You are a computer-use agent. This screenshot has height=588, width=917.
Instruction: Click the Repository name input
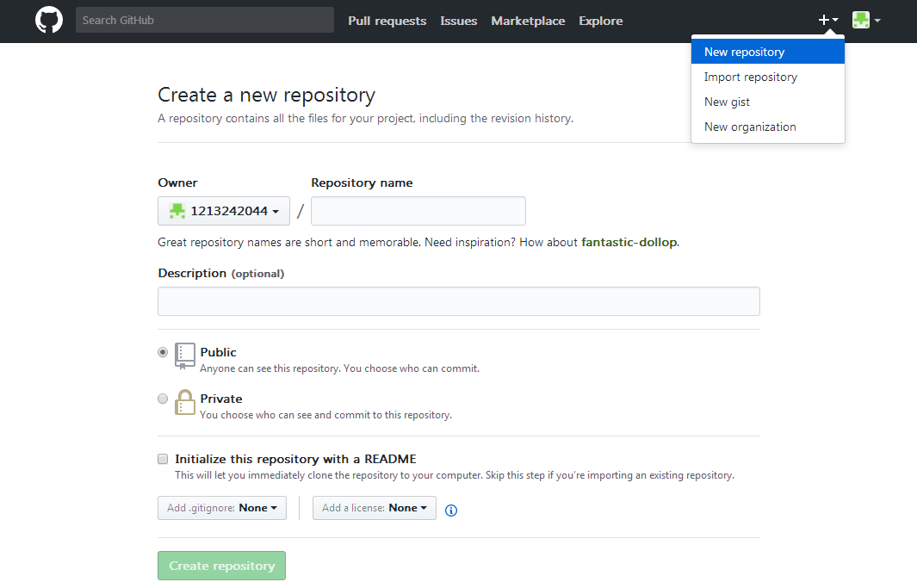[418, 211]
